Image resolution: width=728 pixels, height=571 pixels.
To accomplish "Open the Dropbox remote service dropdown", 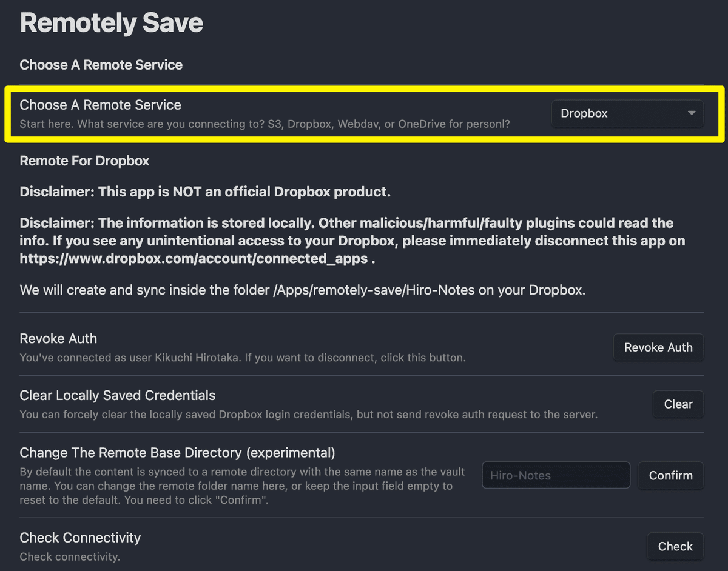I will (x=627, y=113).
